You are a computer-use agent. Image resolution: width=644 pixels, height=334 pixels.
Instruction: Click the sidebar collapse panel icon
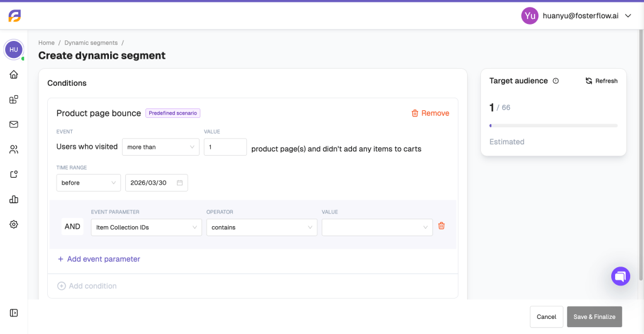tap(14, 313)
